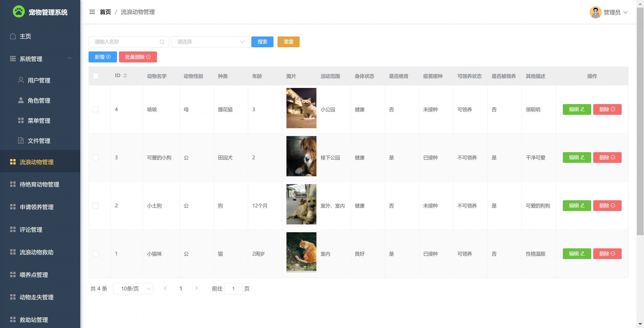Click the home icon beside 主页
The width and height of the screenshot is (644, 328).
[x=13, y=36]
